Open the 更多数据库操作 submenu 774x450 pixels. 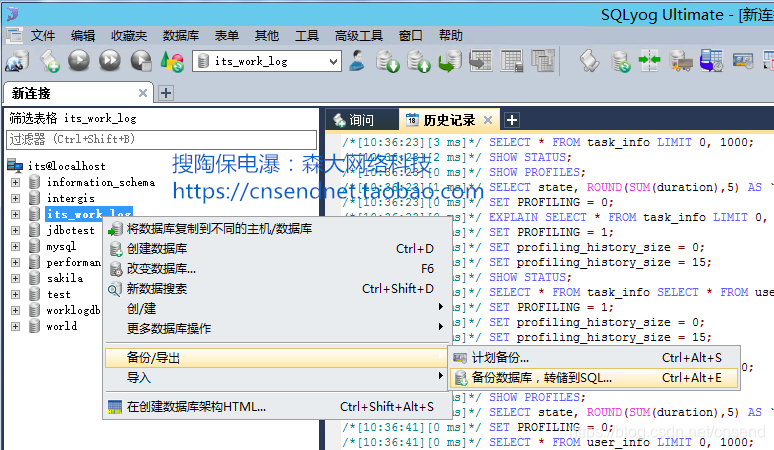[278, 328]
